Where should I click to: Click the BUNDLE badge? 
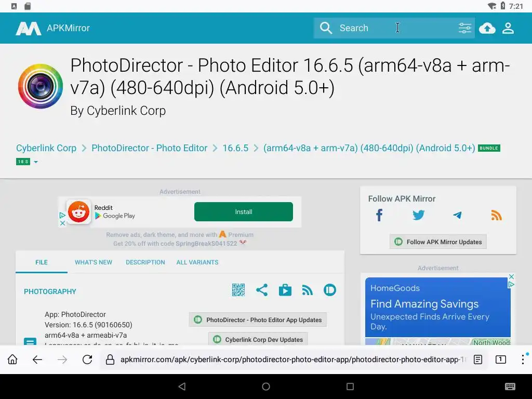[489, 148]
